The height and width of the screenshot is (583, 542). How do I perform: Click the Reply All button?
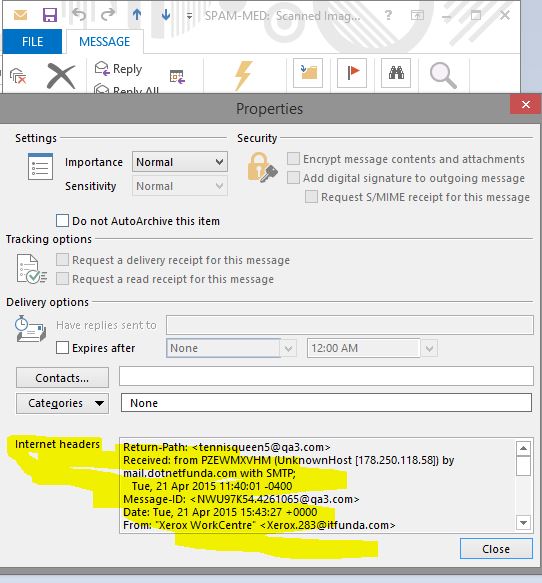pyautogui.click(x=126, y=89)
